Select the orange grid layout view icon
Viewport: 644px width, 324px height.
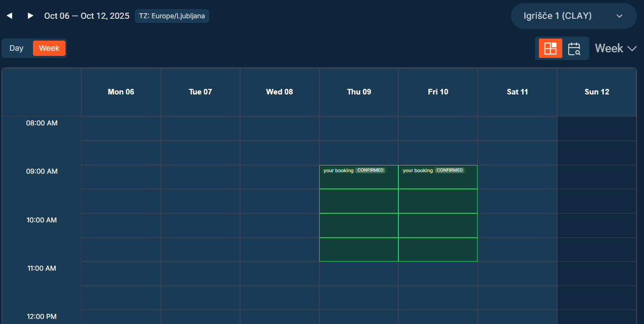click(x=550, y=48)
